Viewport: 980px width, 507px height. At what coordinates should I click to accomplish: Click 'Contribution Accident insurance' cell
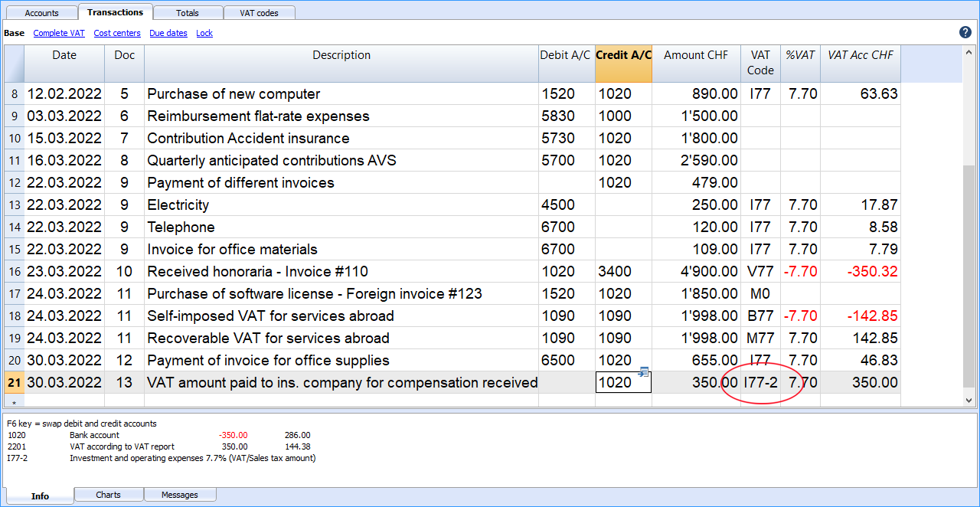(341, 139)
